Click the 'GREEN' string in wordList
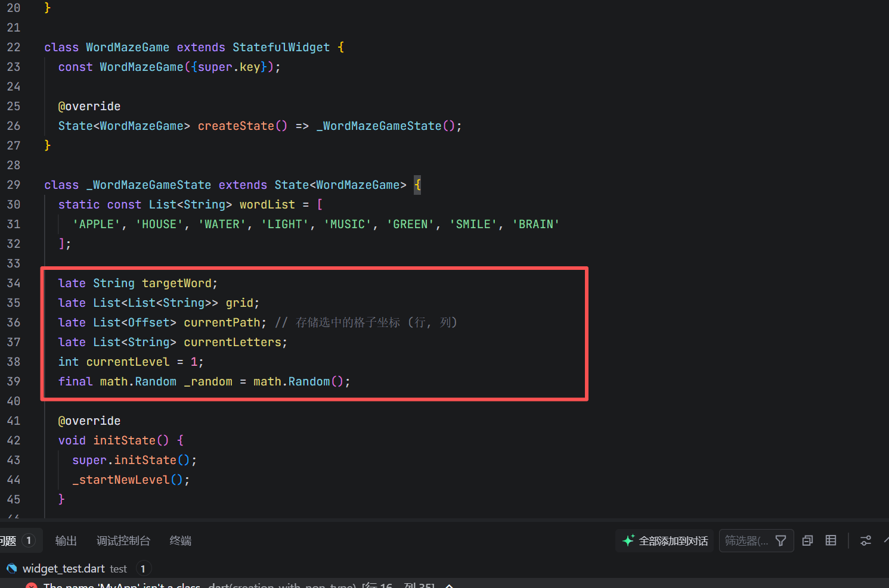Image resolution: width=889 pixels, height=588 pixels. click(x=410, y=224)
